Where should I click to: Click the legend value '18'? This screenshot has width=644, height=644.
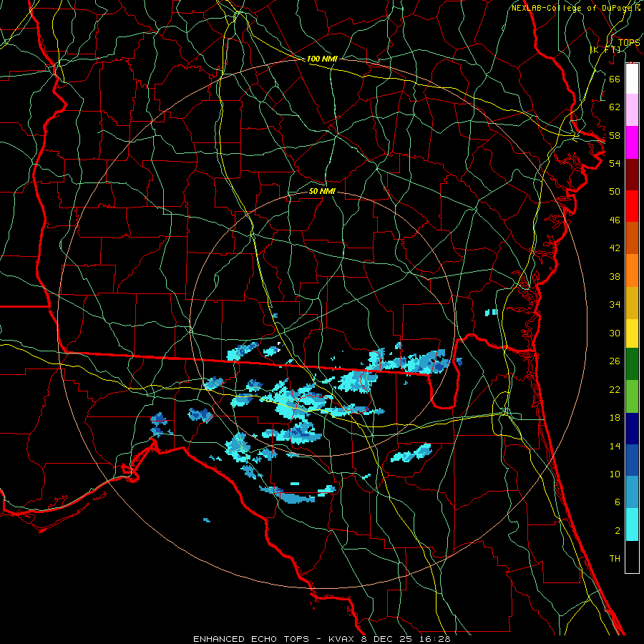click(615, 418)
